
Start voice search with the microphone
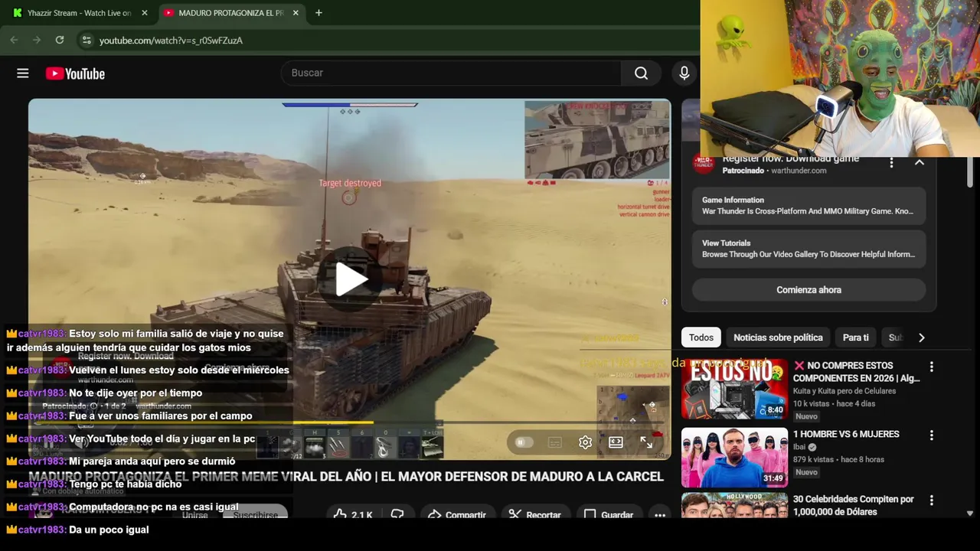coord(684,73)
